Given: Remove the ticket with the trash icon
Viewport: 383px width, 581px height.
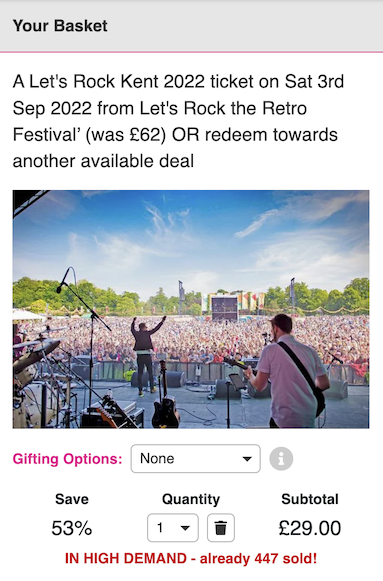Looking at the screenshot, I should pos(221,528).
